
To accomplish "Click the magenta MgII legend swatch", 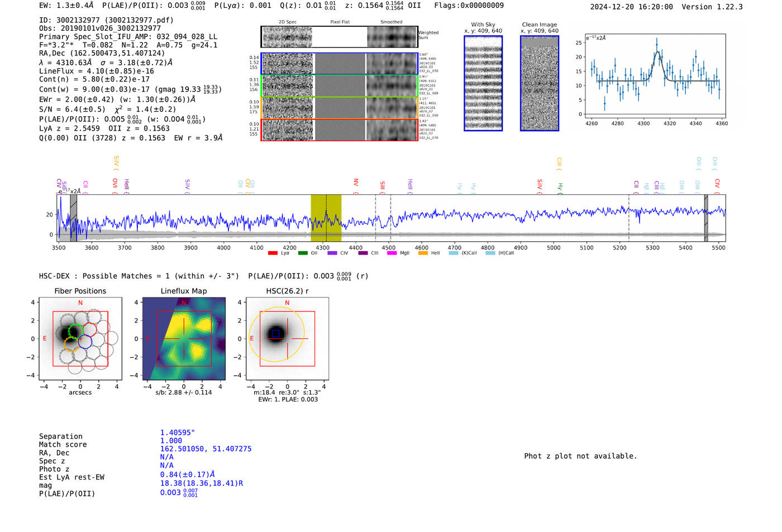I will click(392, 253).
